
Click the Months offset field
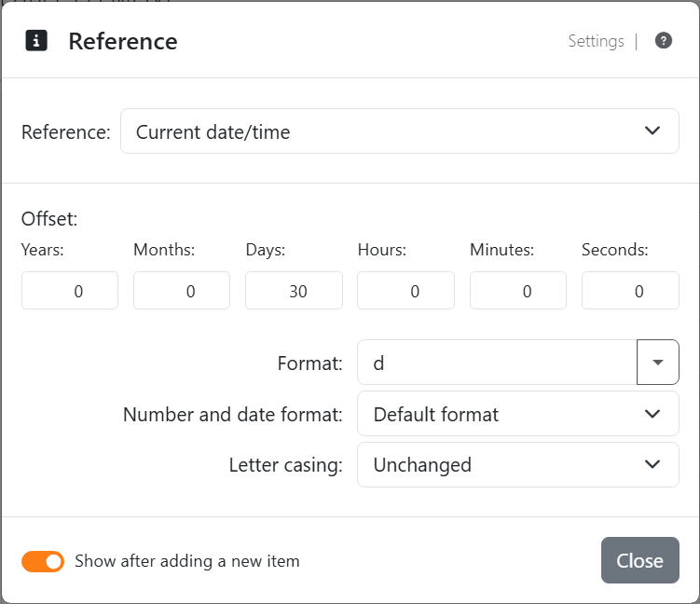pos(182,291)
